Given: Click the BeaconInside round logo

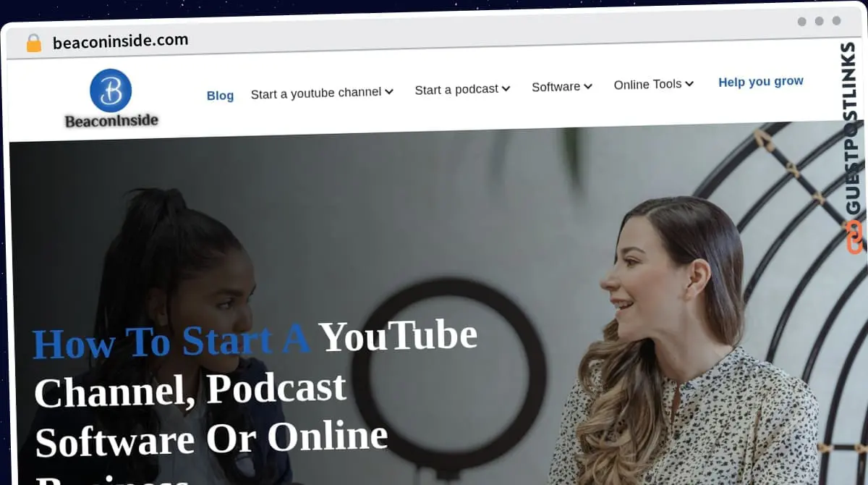Looking at the screenshot, I should pos(111,90).
